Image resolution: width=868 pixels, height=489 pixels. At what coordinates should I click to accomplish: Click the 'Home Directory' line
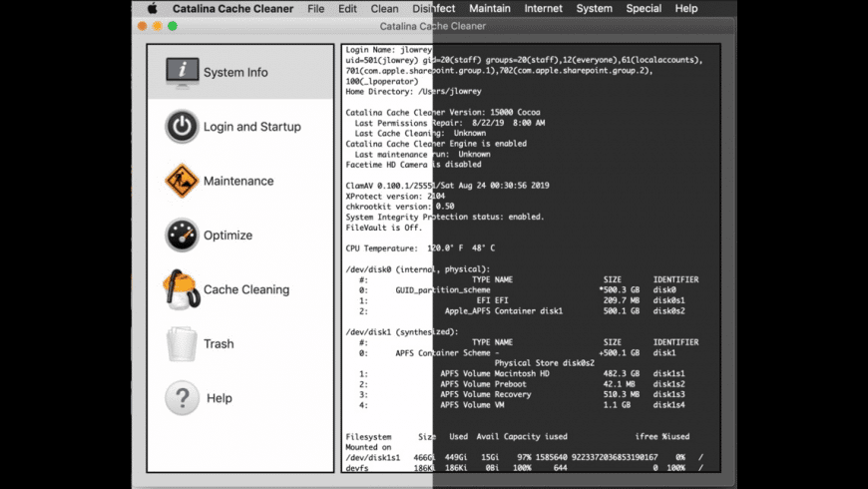[x=413, y=92]
